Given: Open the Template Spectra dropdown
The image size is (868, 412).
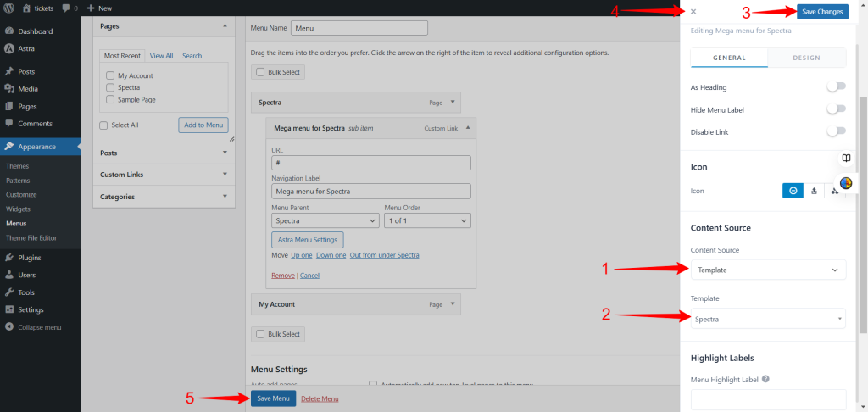Looking at the screenshot, I should click(768, 319).
